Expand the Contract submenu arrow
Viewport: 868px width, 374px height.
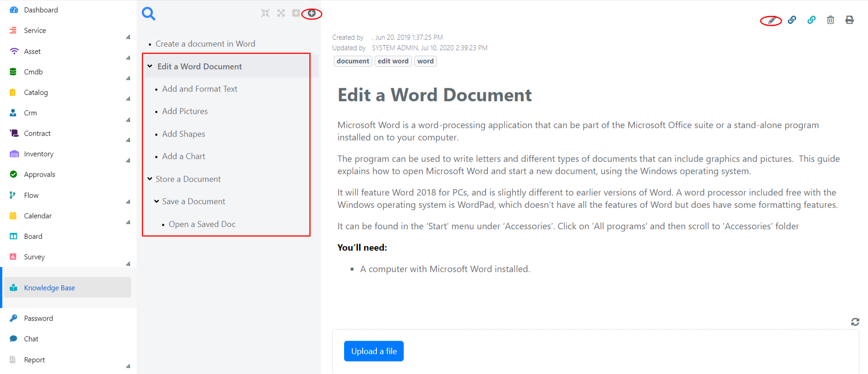128,140
